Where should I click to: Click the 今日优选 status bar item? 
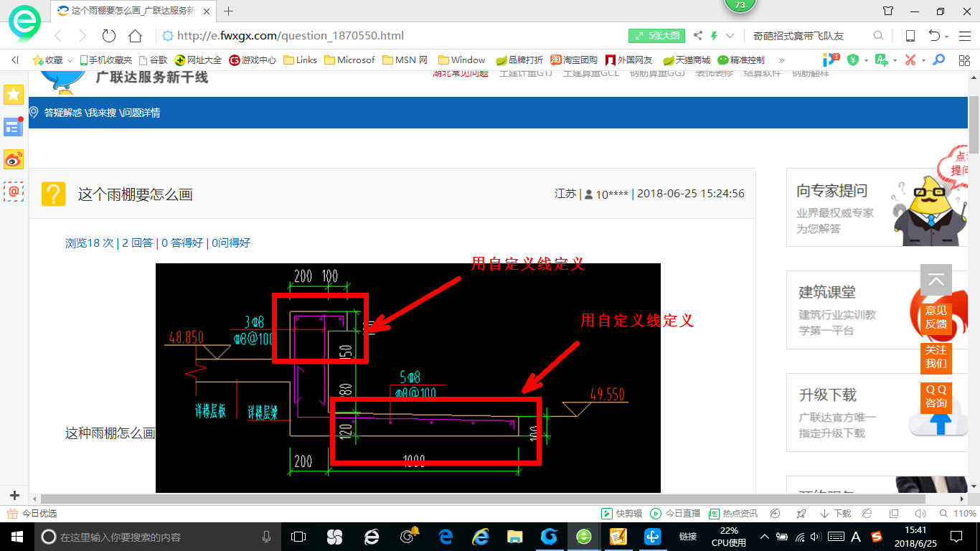[x=32, y=514]
